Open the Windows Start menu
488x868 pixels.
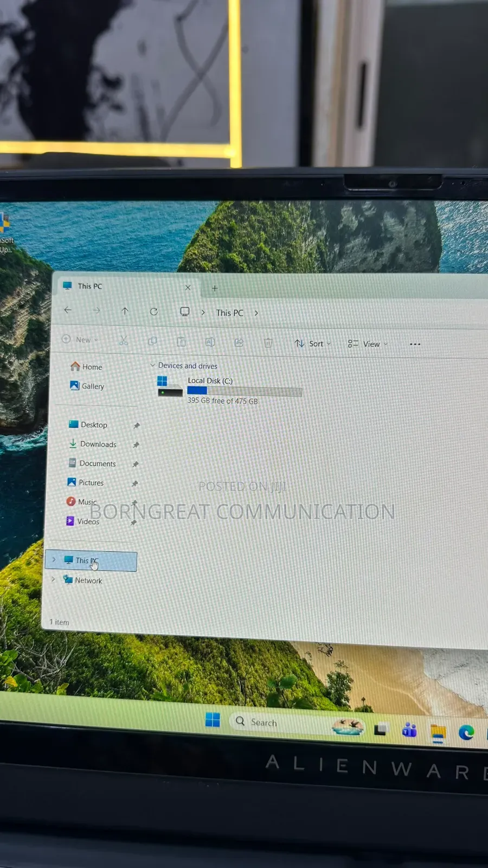click(213, 719)
